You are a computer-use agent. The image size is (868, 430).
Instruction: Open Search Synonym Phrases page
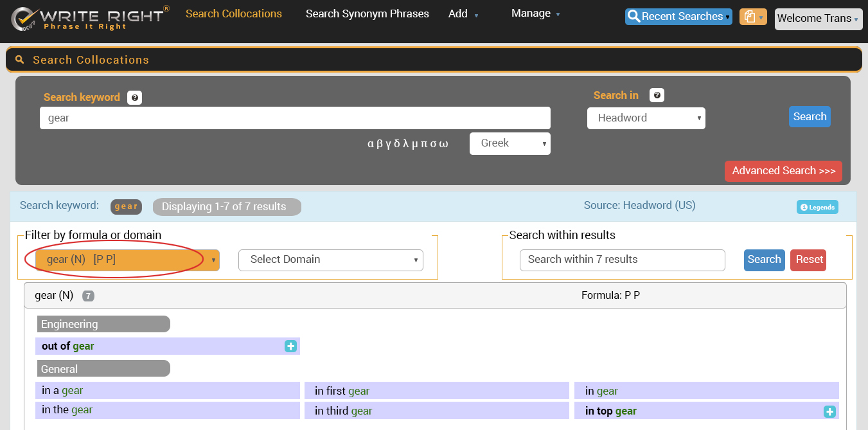click(x=367, y=13)
